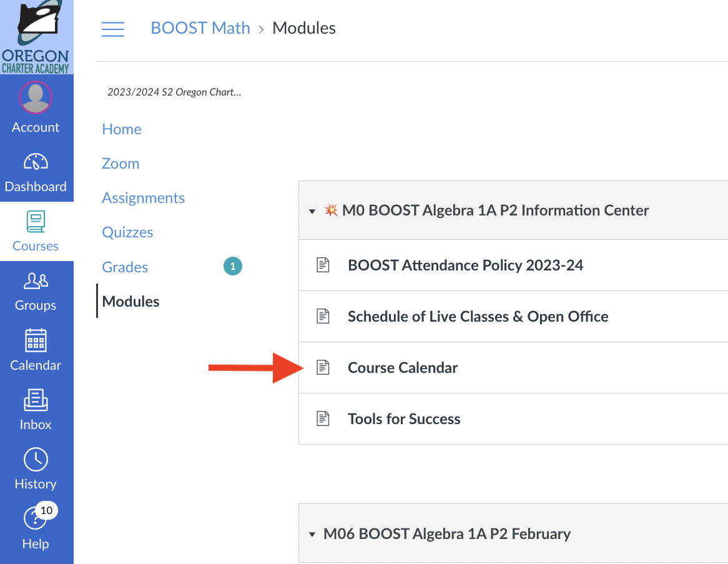Click the BOOST Math breadcrumb link
This screenshot has width=728, height=564.
tap(200, 28)
